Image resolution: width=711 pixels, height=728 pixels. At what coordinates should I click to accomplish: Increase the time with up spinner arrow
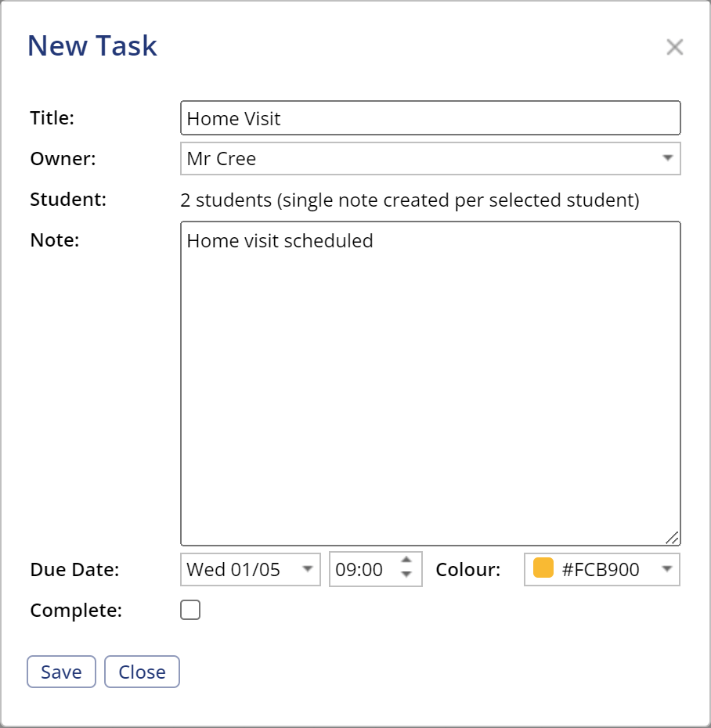pyautogui.click(x=406, y=560)
